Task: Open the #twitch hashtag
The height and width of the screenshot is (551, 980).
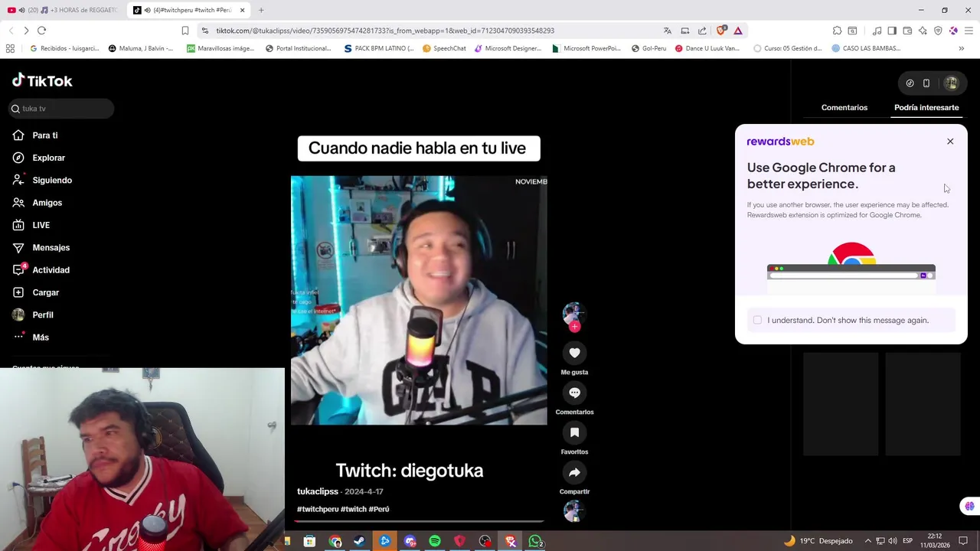Action: [x=354, y=509]
